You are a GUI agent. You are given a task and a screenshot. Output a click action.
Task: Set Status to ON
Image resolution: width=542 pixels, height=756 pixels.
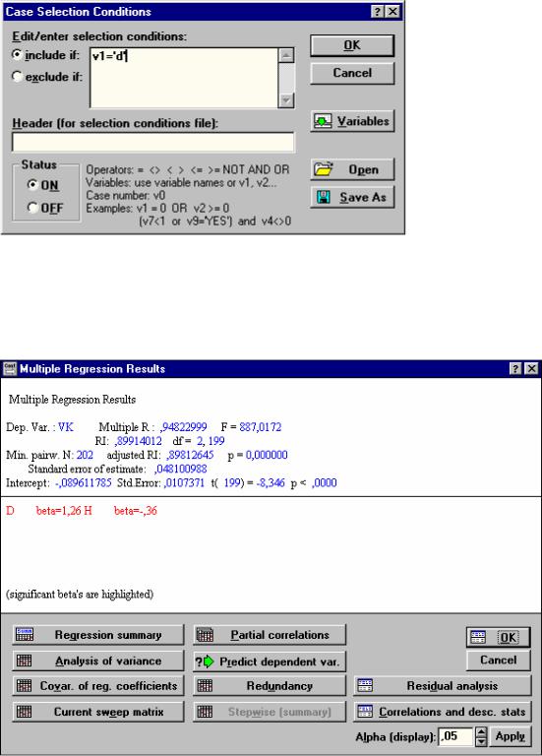click(x=32, y=185)
